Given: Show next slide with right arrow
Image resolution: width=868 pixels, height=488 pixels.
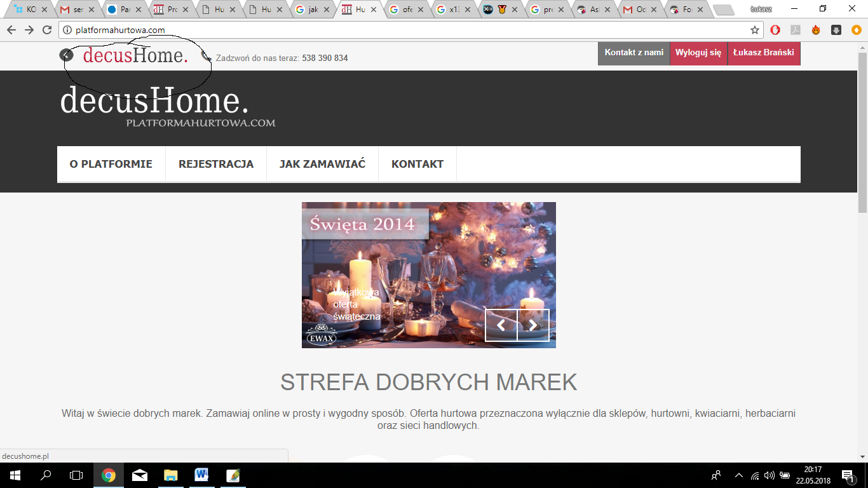Looking at the screenshot, I should coord(533,325).
